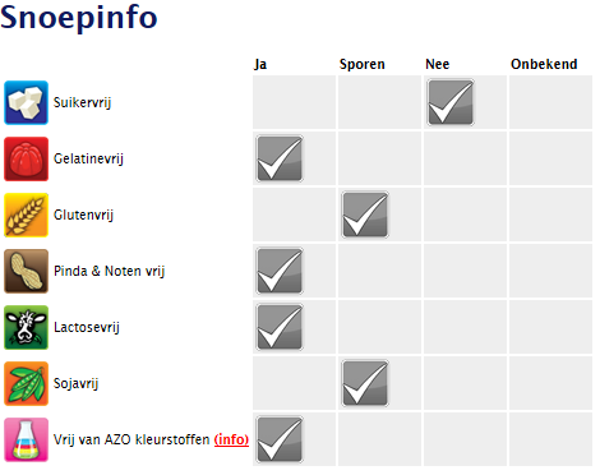600x475 pixels.
Task: Click the peanut Pinda & Noten icon
Action: point(26,270)
